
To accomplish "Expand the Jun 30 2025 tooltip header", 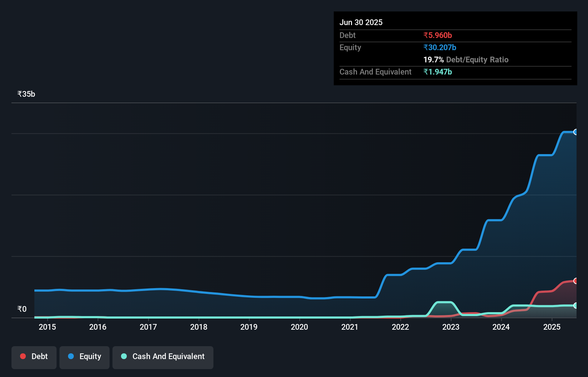I will click(x=361, y=22).
